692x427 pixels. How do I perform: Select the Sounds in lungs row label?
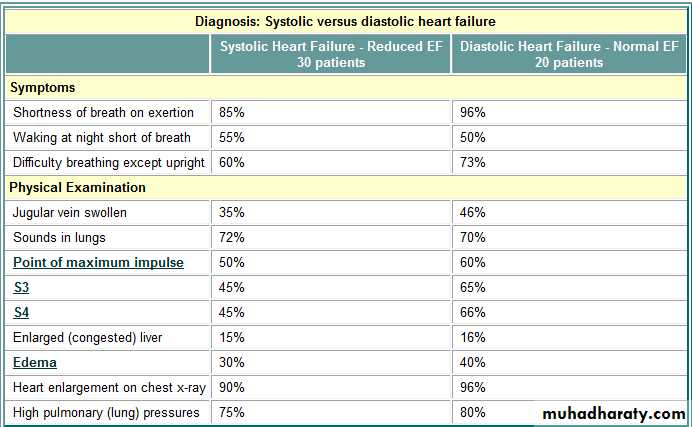59,237
